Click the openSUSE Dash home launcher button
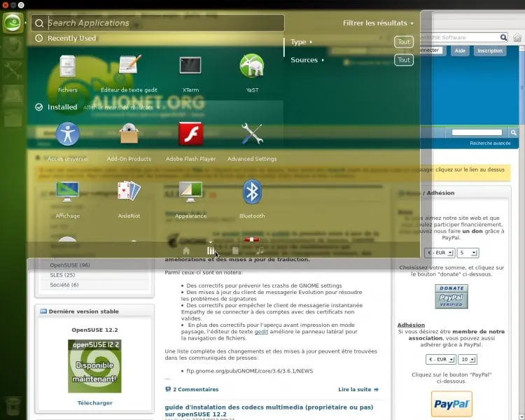Viewport: 525px width, 420px height. (13, 23)
